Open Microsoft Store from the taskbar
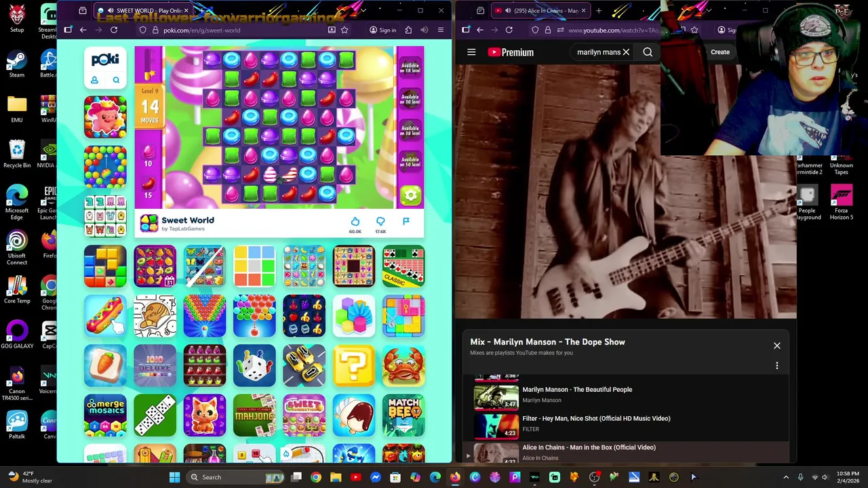Image resolution: width=868 pixels, height=488 pixels. point(395,477)
